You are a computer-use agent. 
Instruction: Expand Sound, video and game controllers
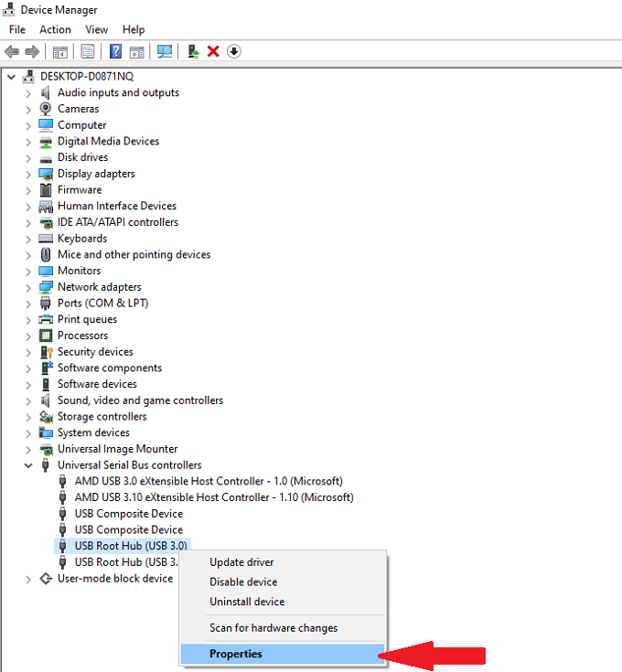28,401
